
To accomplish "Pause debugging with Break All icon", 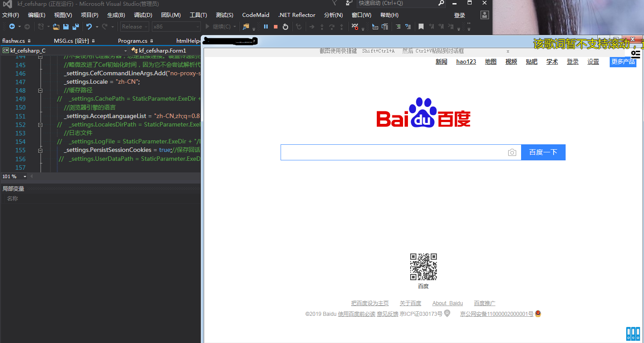I will [266, 27].
